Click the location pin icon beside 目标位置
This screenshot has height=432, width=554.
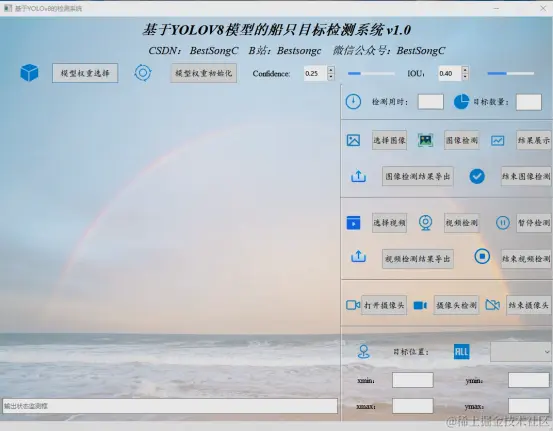(364, 352)
